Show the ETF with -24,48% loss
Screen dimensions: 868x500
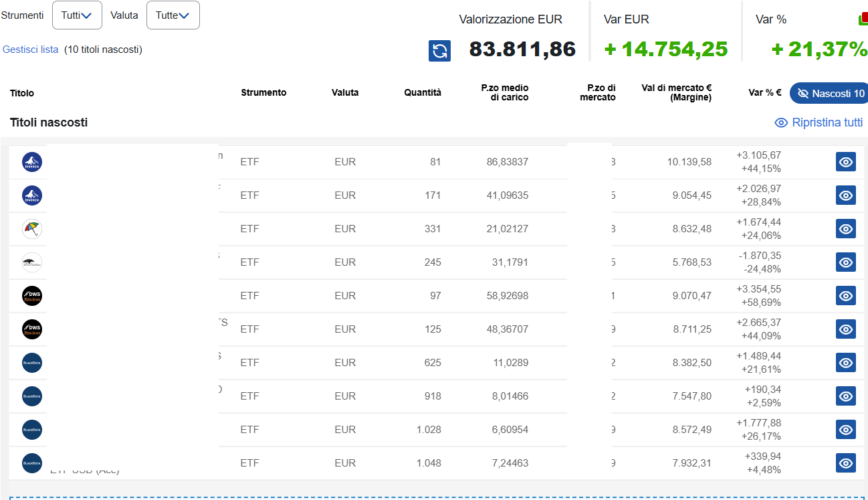845,262
